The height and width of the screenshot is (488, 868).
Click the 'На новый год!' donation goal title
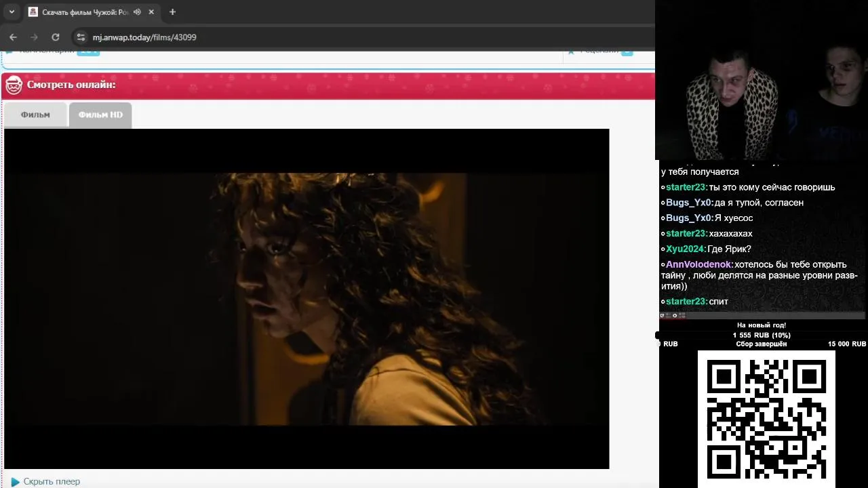point(762,325)
